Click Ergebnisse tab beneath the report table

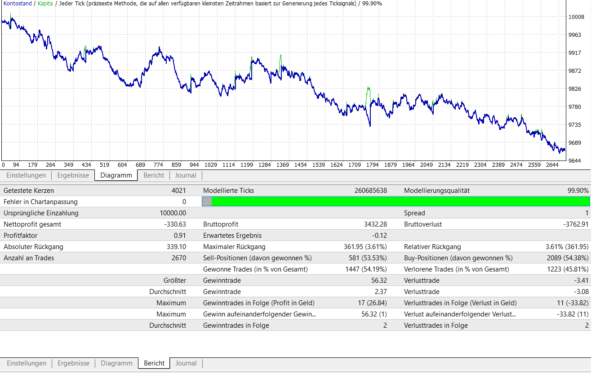[73, 363]
